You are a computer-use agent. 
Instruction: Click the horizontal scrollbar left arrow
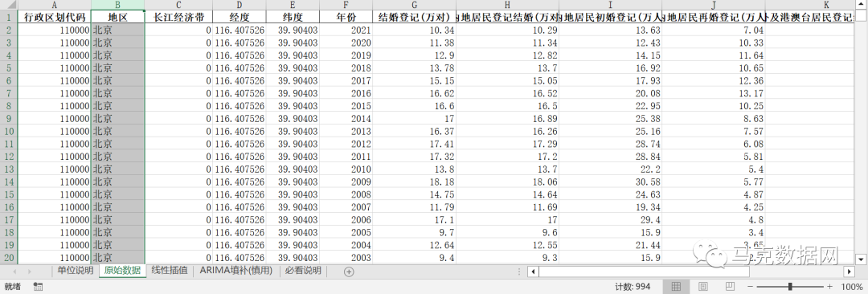533,272
